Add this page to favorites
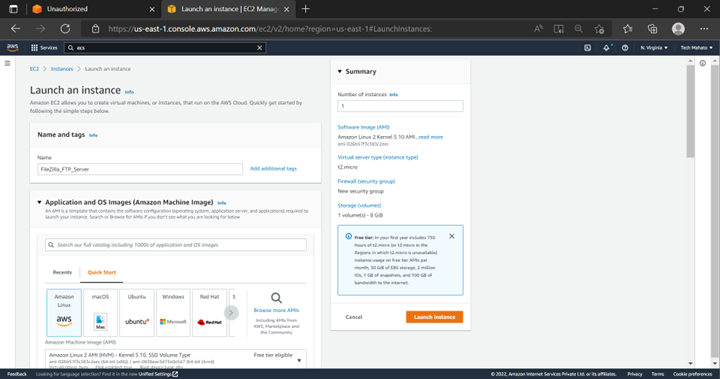 [599, 29]
